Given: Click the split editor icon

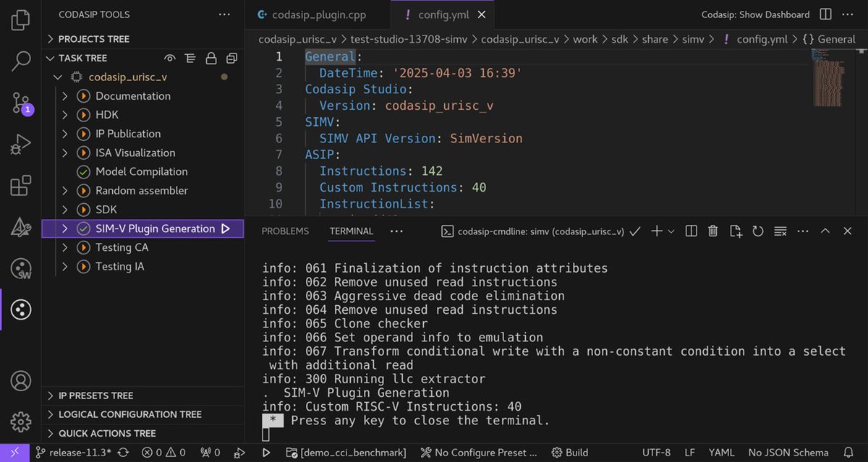Looking at the screenshot, I should 825,14.
